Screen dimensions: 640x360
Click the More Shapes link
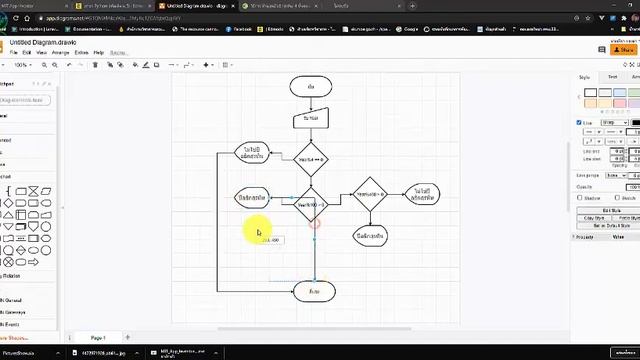13,338
